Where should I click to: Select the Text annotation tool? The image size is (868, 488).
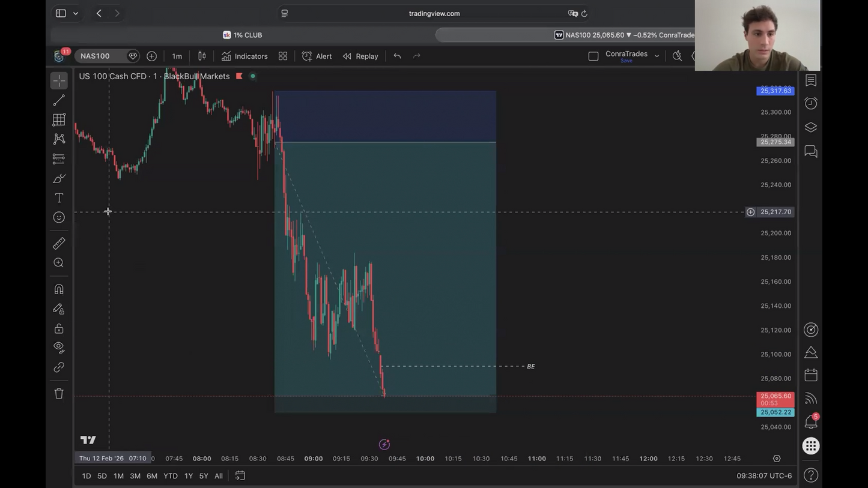pyautogui.click(x=59, y=198)
